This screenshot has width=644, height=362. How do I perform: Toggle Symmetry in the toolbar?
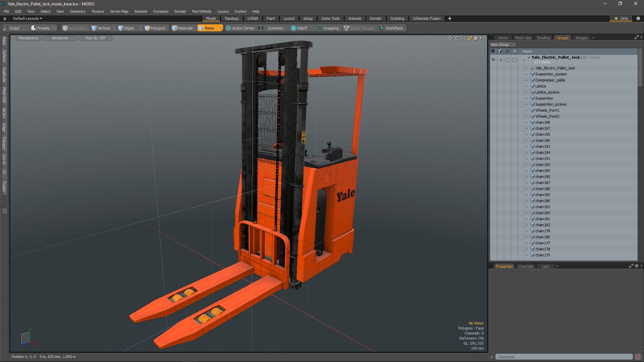272,28
